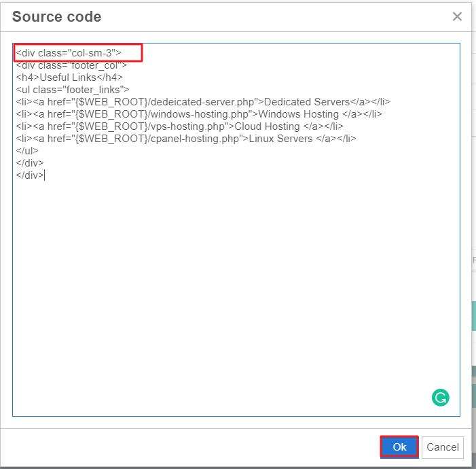Click the green Grammarly icon
This screenshot has height=469, width=476.
point(440,398)
